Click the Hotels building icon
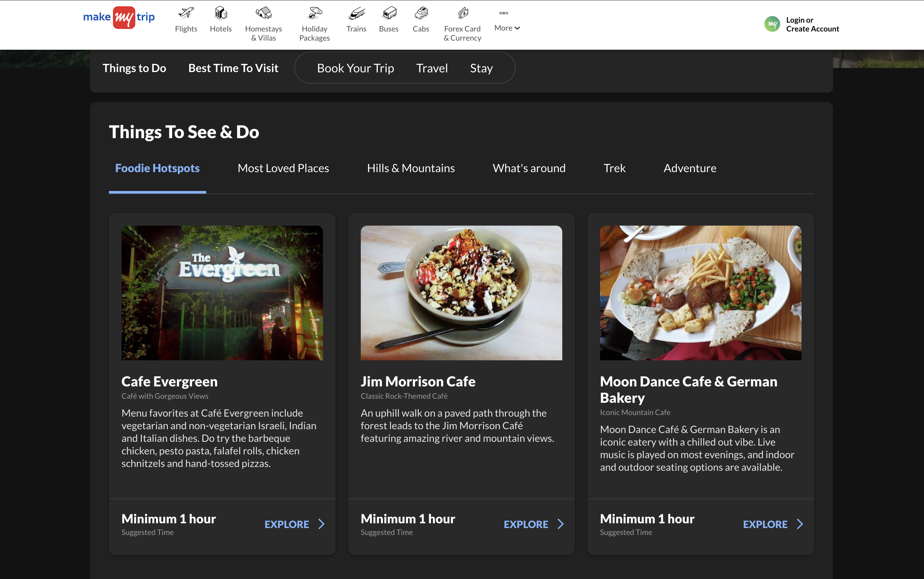 pos(221,13)
